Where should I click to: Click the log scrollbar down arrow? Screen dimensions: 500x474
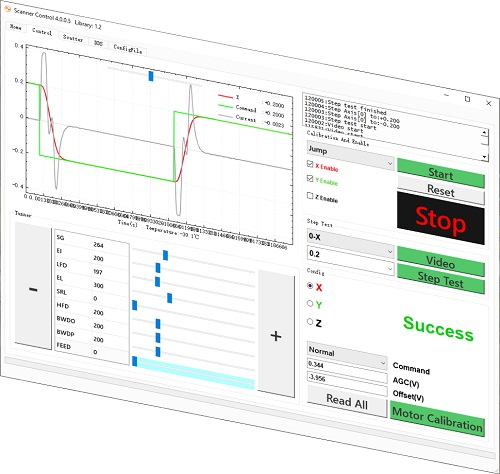pyautogui.click(x=485, y=156)
